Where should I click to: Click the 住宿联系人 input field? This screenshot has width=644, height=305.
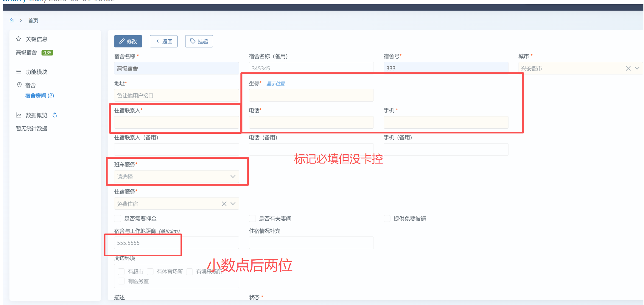coord(176,122)
